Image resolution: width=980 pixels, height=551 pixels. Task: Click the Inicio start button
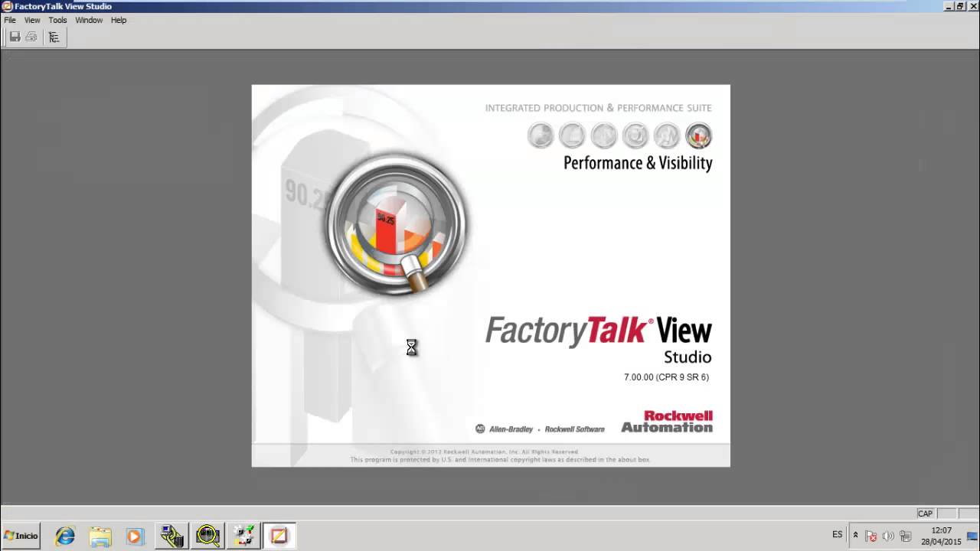click(20, 535)
